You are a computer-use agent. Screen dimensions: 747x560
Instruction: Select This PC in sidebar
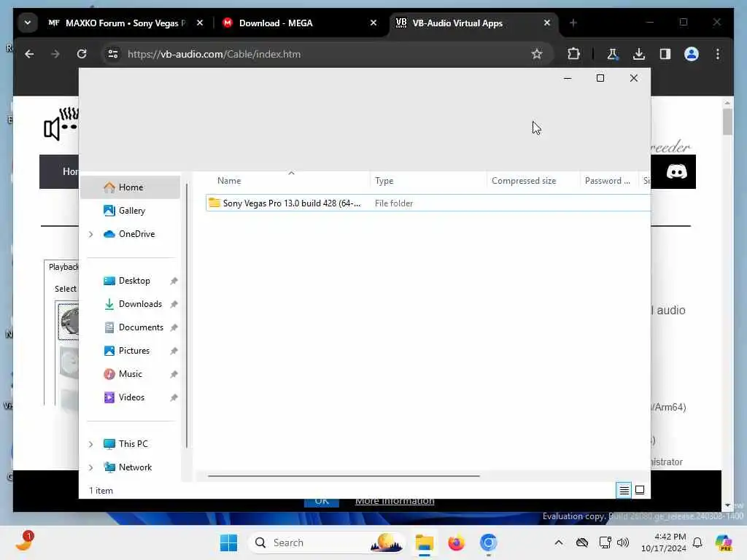(133, 444)
